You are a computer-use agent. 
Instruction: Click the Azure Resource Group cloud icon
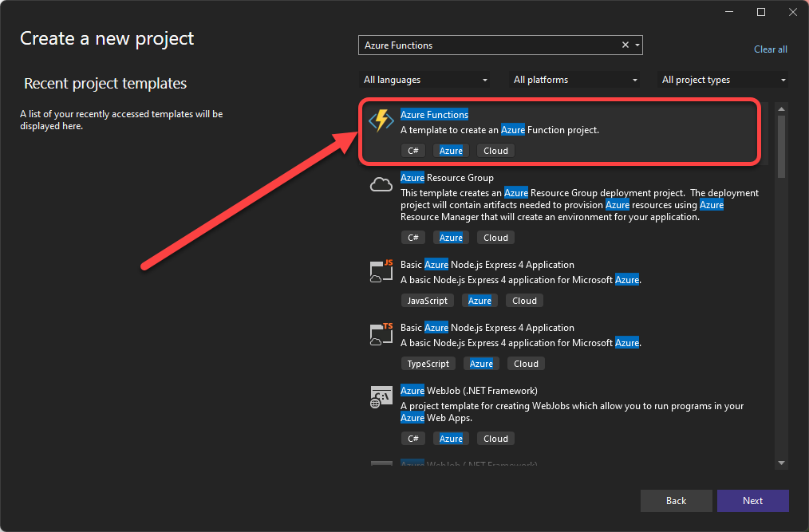click(381, 184)
